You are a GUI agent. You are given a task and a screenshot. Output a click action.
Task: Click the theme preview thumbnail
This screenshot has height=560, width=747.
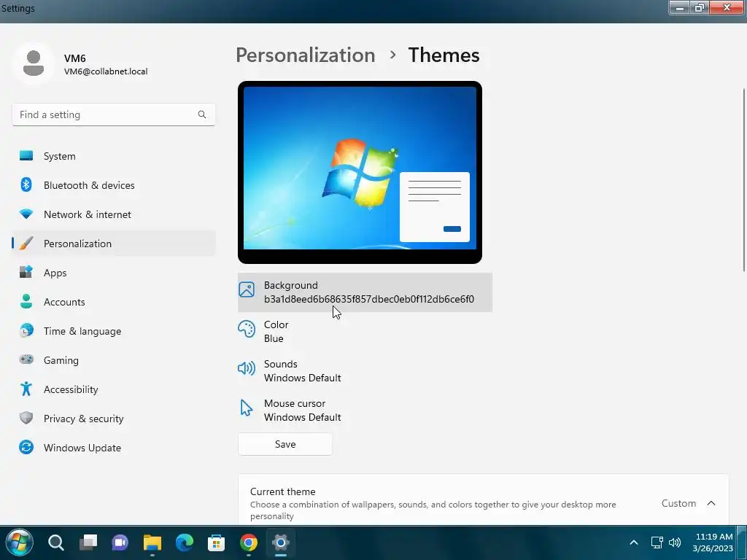point(360,172)
